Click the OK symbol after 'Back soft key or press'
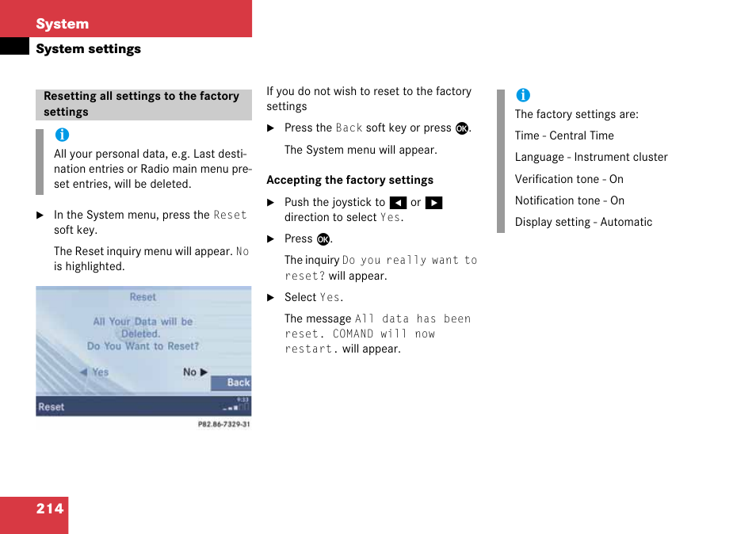This screenshot has width=756, height=534. 462,128
